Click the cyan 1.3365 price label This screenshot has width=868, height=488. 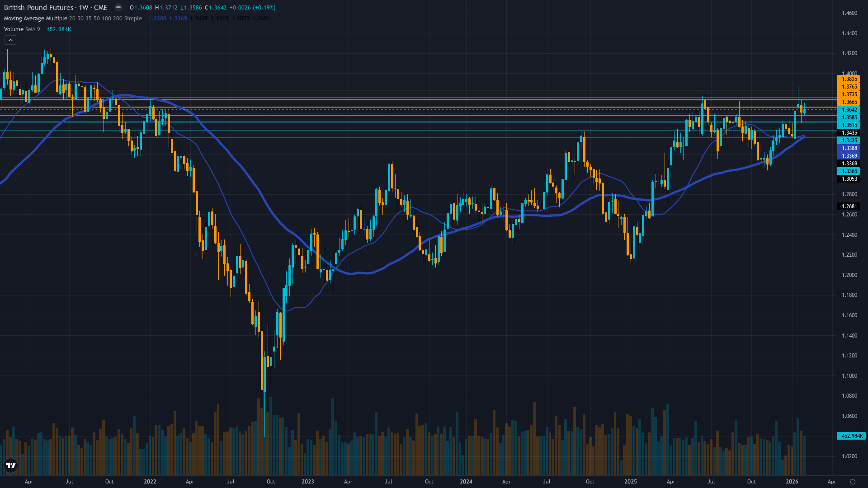(849, 171)
